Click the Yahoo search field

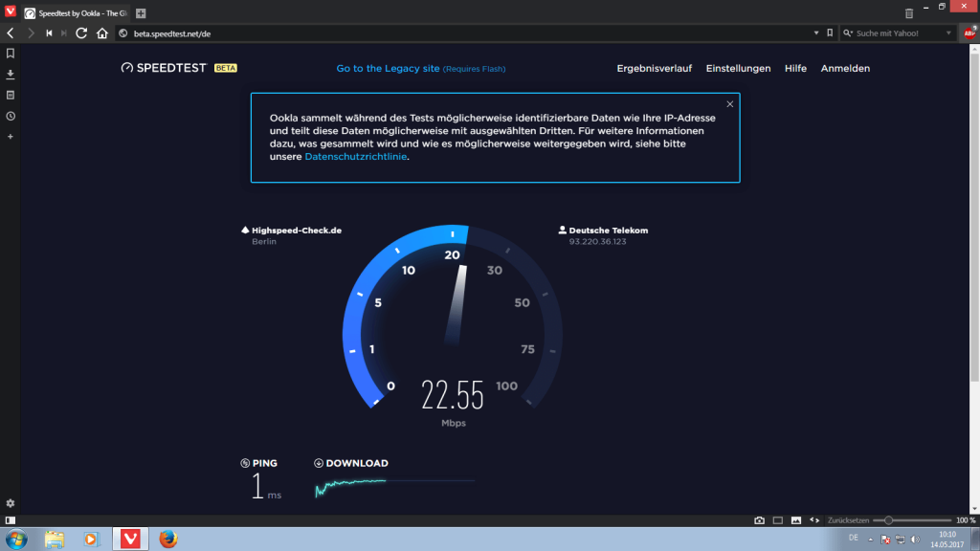click(x=898, y=33)
